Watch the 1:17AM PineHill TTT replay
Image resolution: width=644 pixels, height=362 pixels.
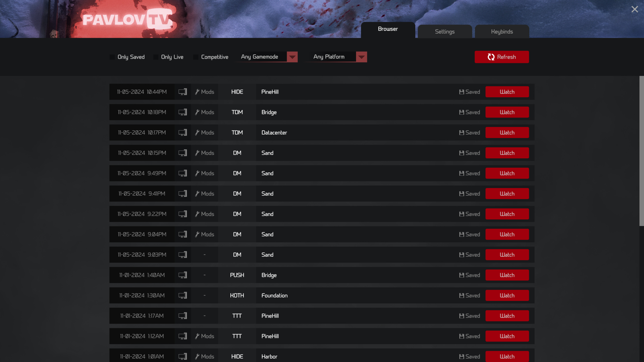[x=507, y=316]
